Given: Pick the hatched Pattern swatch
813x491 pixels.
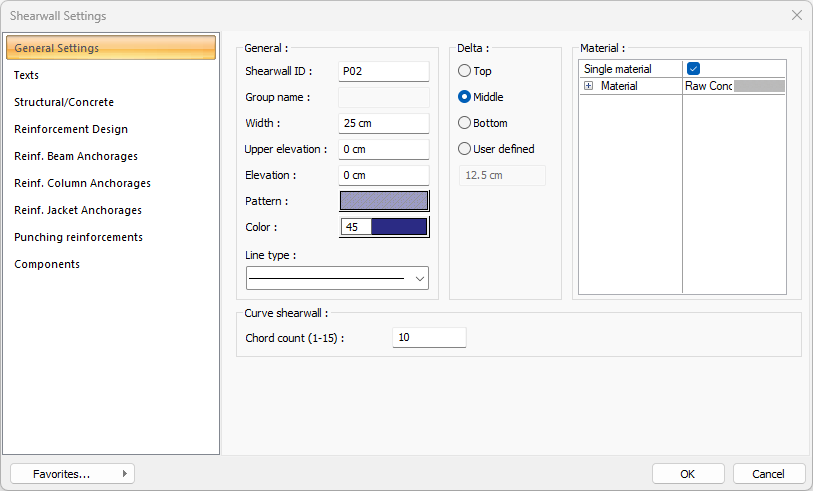Looking at the screenshot, I should [384, 201].
